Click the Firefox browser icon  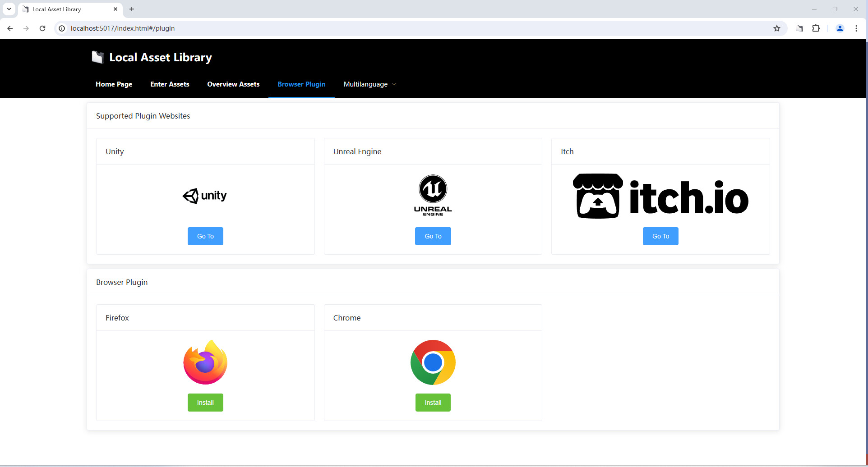(x=205, y=362)
